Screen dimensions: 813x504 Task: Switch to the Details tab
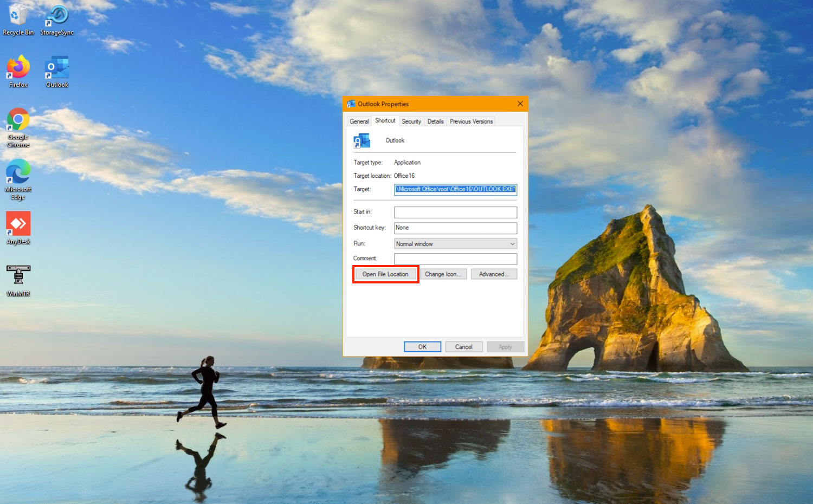point(435,121)
